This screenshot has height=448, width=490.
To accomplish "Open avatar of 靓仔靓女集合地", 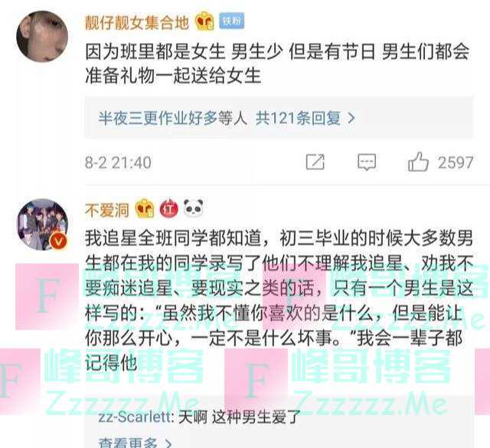I will [42, 37].
